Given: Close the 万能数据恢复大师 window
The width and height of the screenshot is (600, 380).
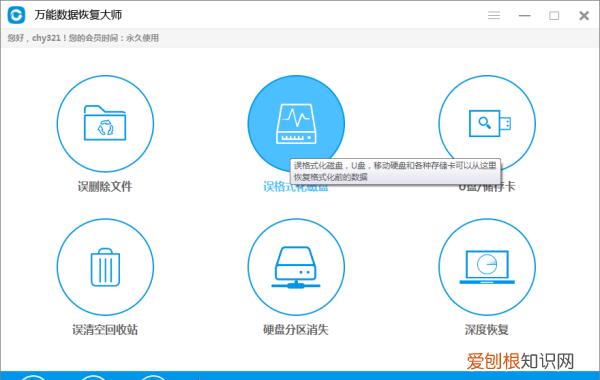Looking at the screenshot, I should tap(584, 15).
